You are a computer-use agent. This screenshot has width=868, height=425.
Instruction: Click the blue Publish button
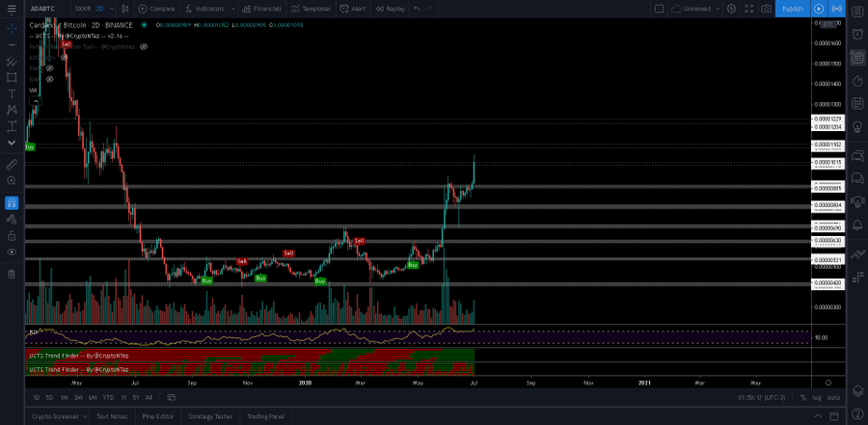coord(792,9)
